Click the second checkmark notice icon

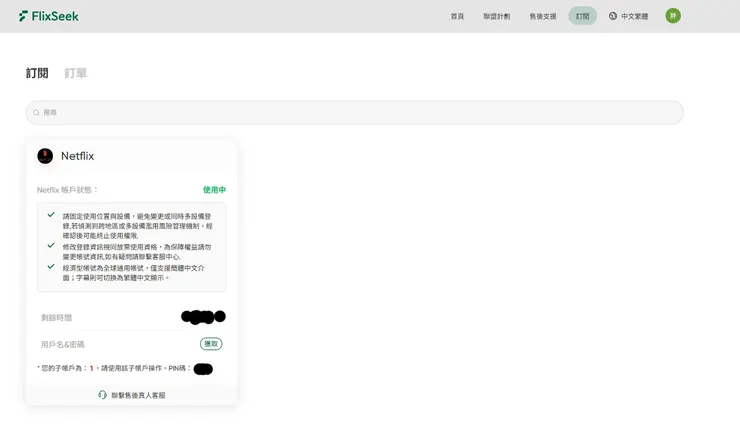click(51, 245)
